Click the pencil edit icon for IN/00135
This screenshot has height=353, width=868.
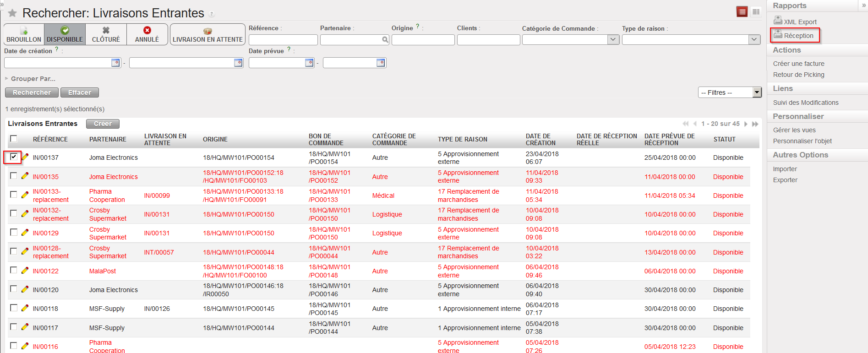25,176
